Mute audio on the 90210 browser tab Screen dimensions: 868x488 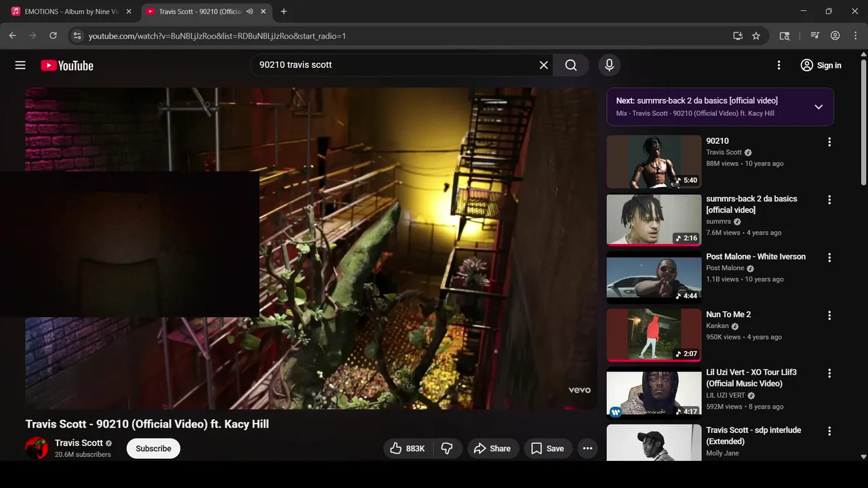(250, 12)
